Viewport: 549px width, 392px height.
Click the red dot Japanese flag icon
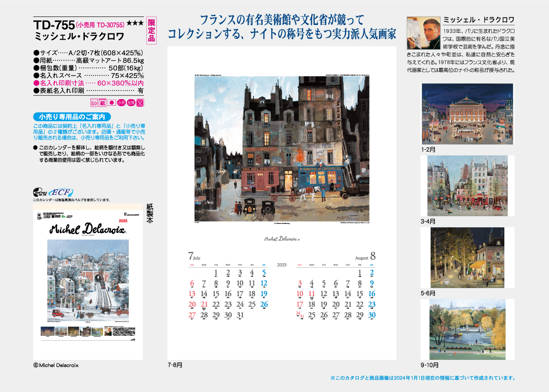point(112,103)
